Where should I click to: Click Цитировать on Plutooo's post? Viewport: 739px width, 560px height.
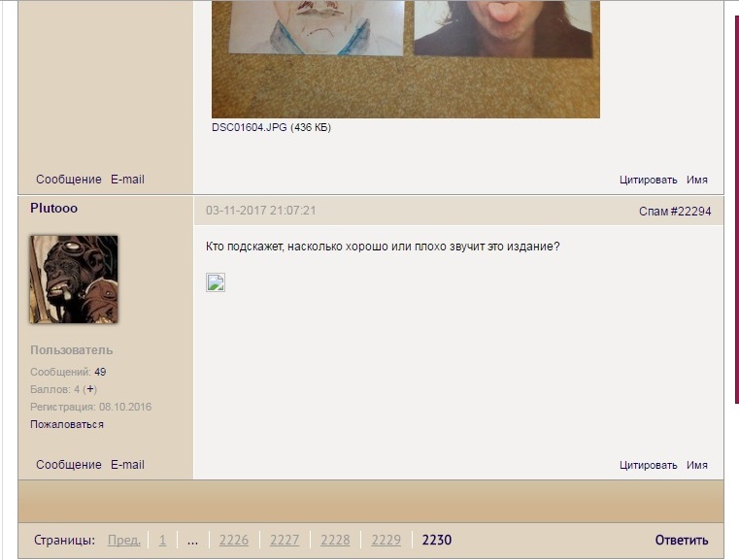pos(648,466)
